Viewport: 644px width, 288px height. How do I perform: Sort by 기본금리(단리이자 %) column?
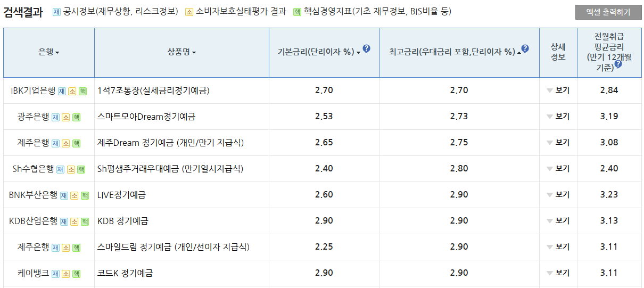[319, 52]
